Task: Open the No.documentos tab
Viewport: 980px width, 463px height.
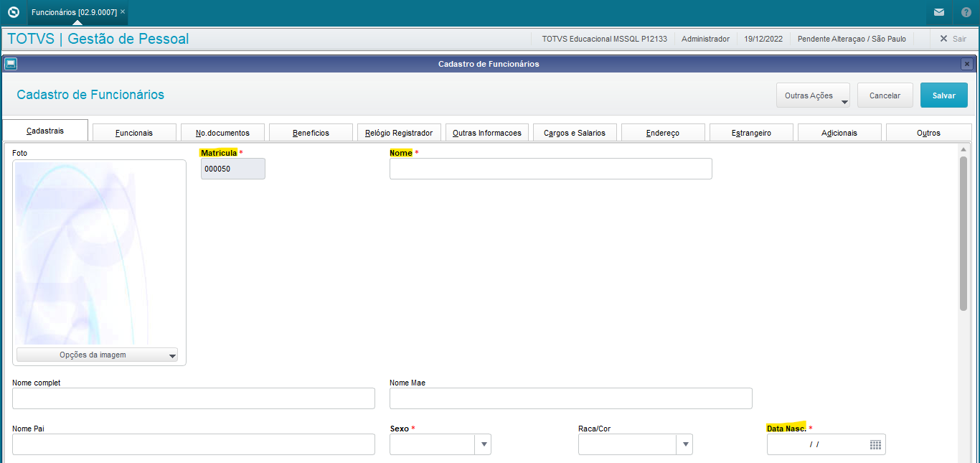Action: pos(222,133)
